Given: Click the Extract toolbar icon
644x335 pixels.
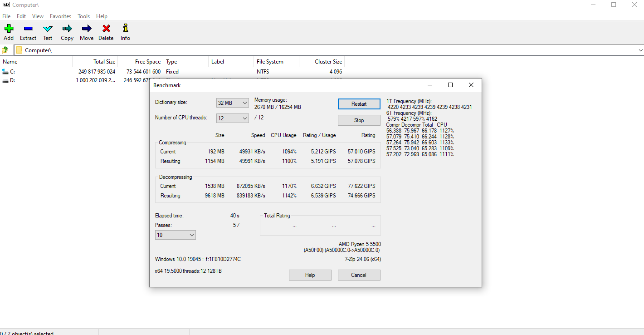Looking at the screenshot, I should 28,29.
